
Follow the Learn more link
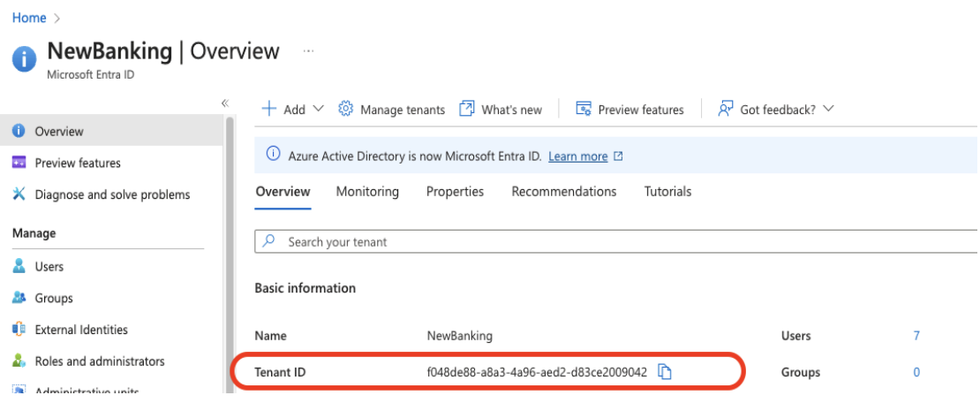[577, 156]
